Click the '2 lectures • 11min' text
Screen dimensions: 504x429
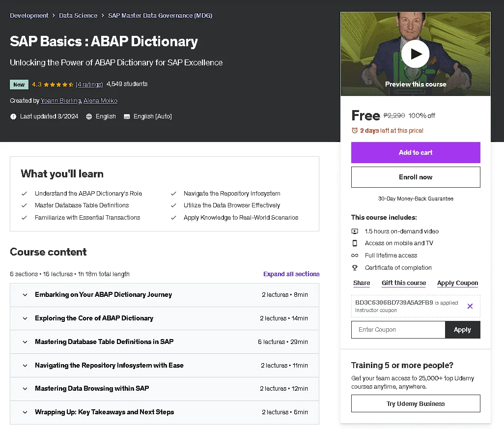tap(284, 366)
